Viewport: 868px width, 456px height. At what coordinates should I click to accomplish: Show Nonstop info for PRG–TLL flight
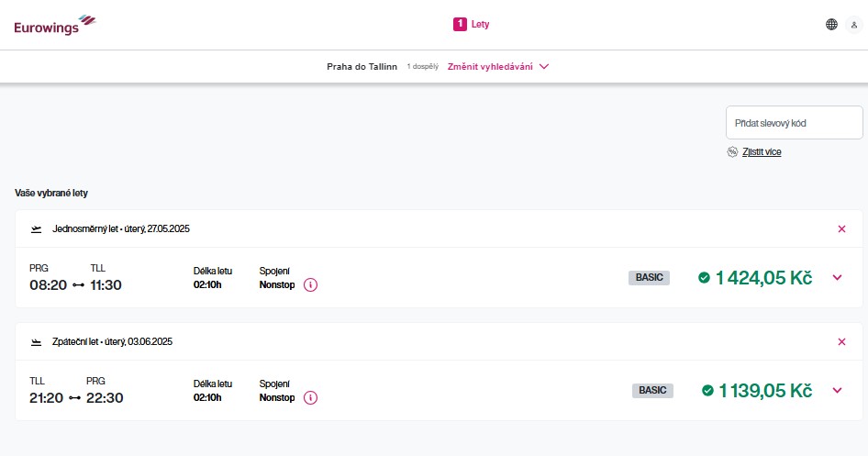point(310,285)
